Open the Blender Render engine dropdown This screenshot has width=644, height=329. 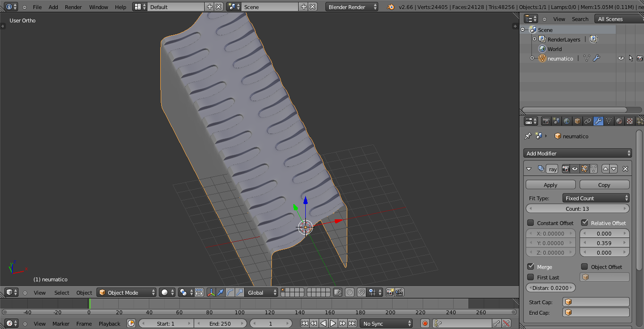[352, 7]
